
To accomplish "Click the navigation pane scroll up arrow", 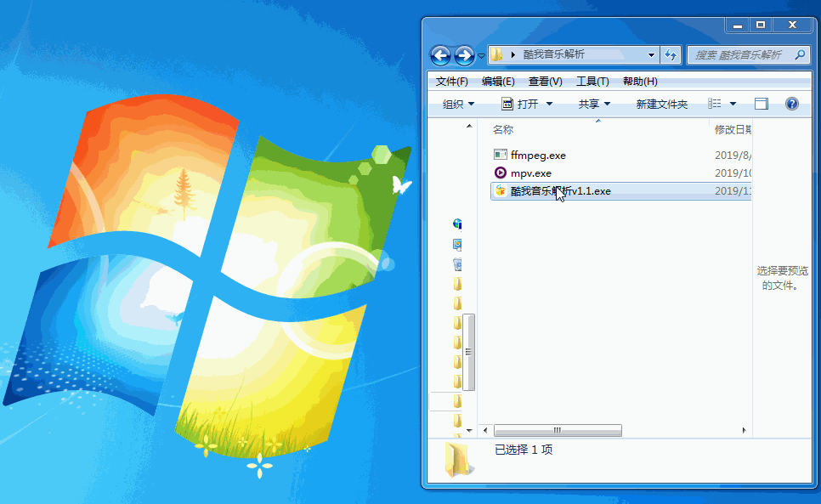I will (x=469, y=126).
